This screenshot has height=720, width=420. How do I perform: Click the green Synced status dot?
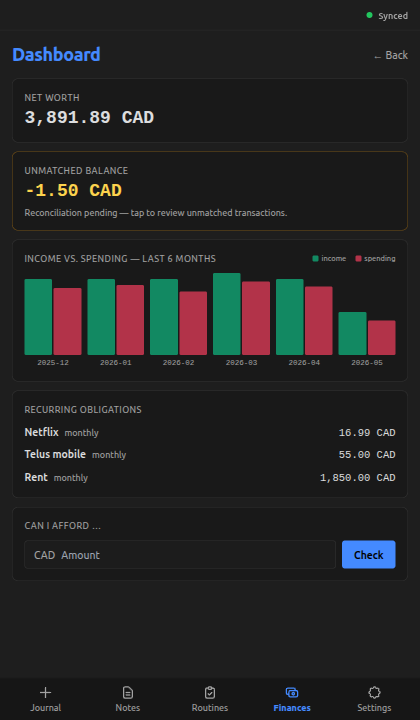coord(369,15)
